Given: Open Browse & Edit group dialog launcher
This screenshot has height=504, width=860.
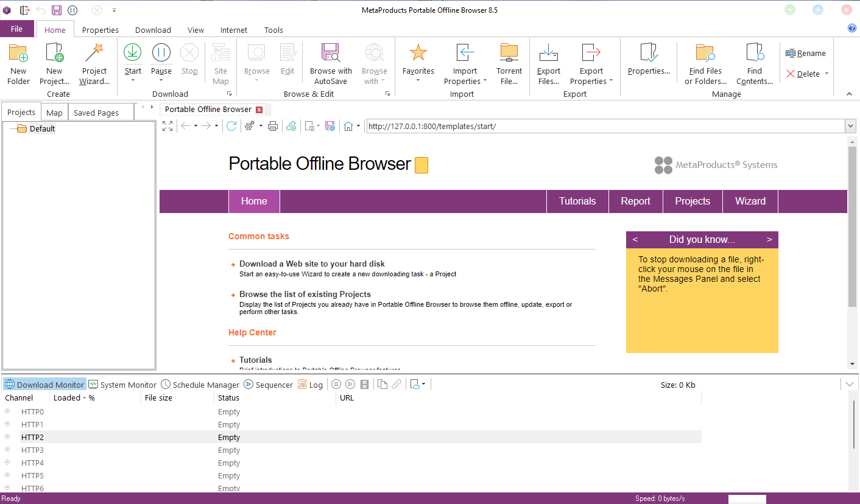Looking at the screenshot, I should click(387, 94).
